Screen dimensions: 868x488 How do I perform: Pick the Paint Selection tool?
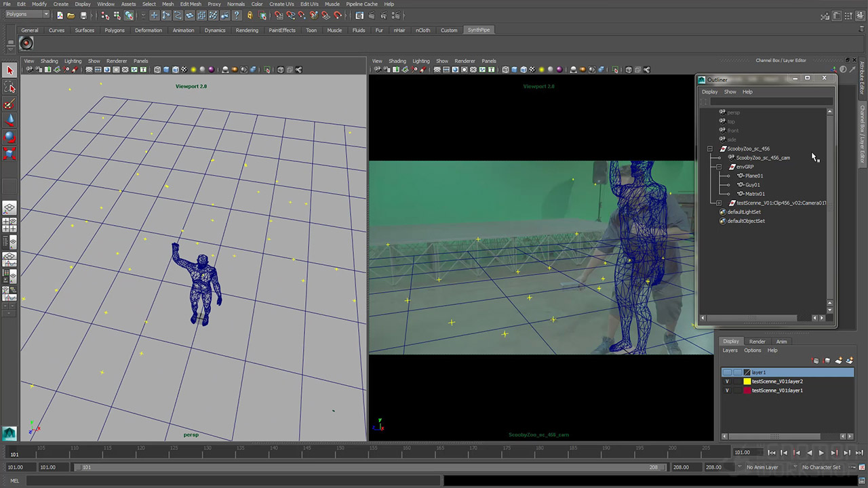click(9, 104)
